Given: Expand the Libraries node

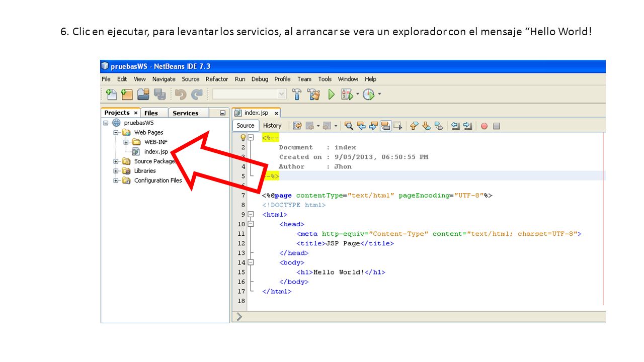Looking at the screenshot, I should (116, 171).
